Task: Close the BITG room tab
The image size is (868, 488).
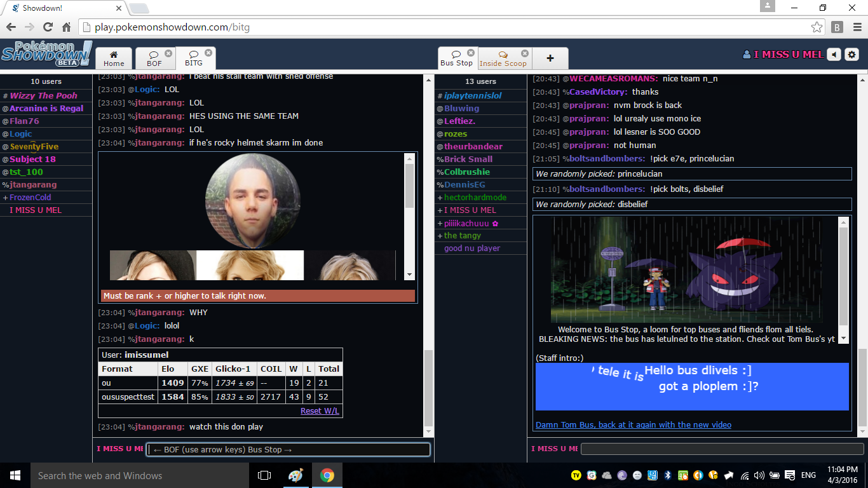Action: click(208, 53)
